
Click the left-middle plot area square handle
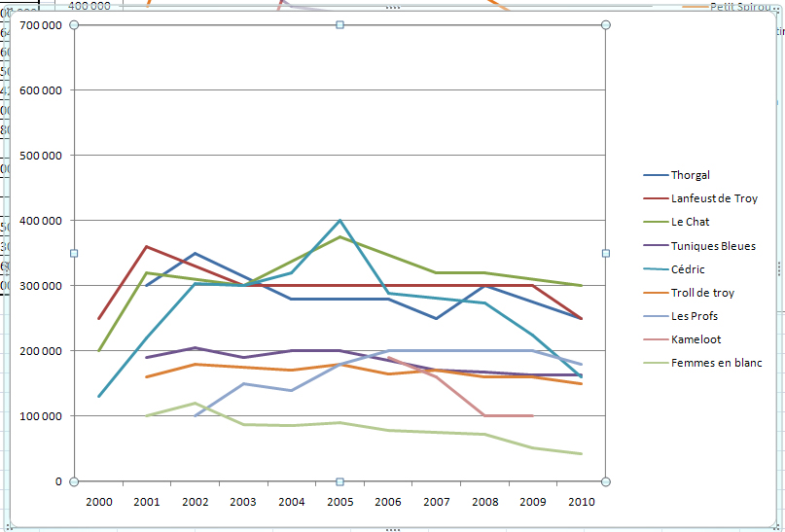click(x=74, y=253)
